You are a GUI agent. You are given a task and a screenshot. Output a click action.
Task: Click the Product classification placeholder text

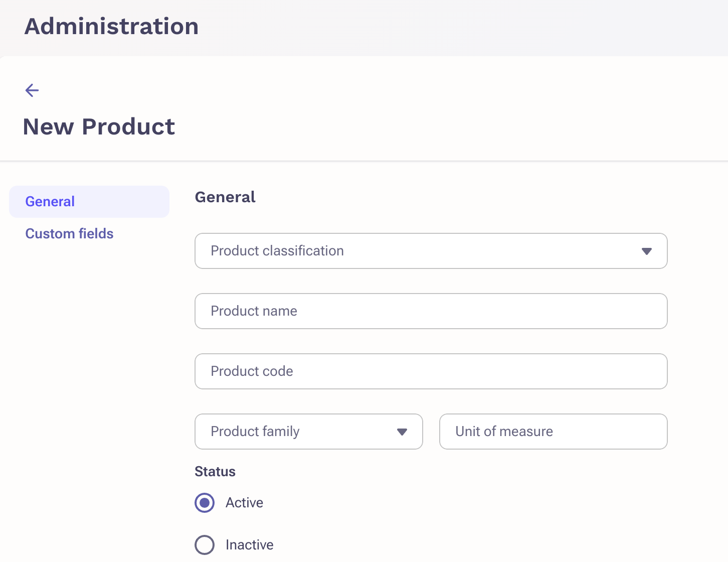click(x=277, y=251)
